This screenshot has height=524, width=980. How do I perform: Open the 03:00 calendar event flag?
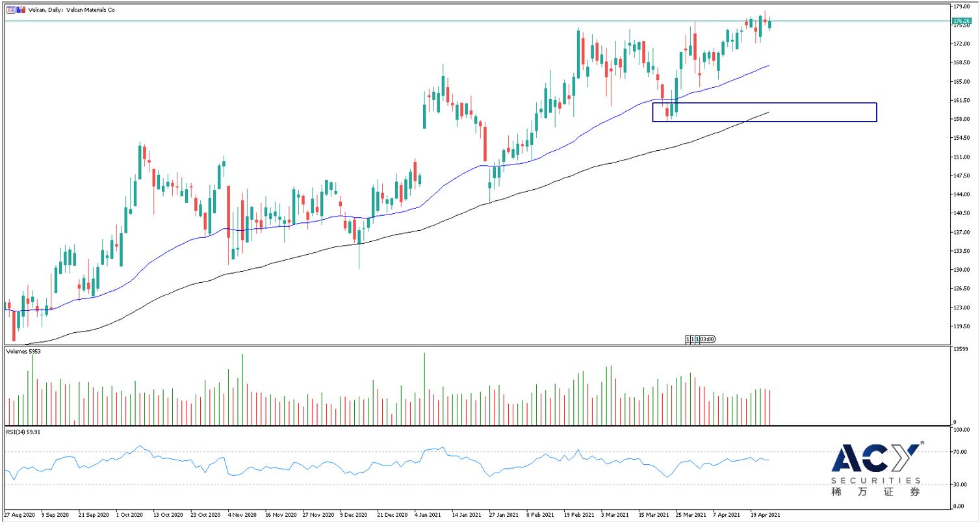point(708,339)
